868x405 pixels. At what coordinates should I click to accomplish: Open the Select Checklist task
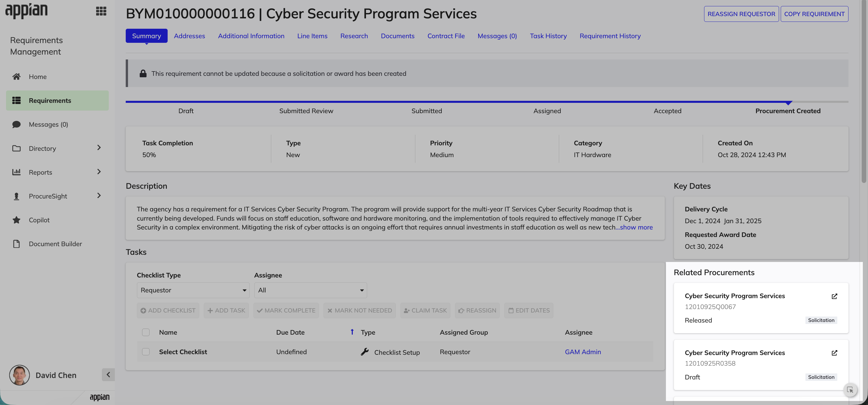click(x=183, y=352)
